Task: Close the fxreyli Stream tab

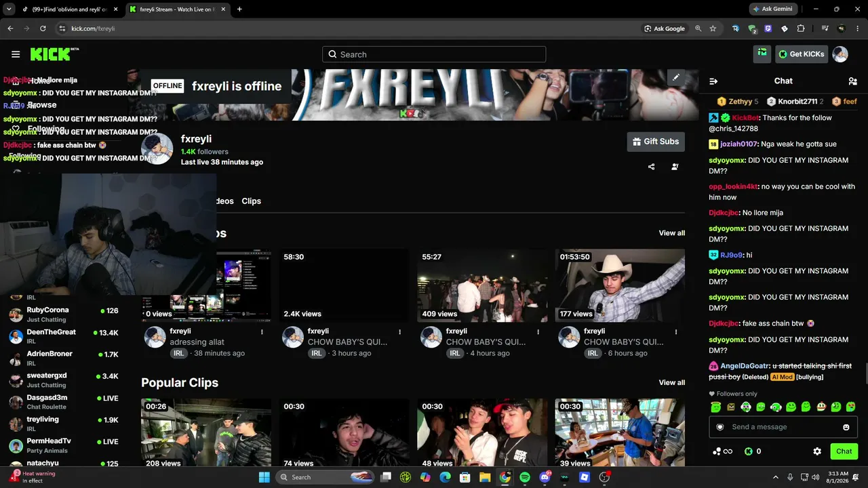Action: 222,9
